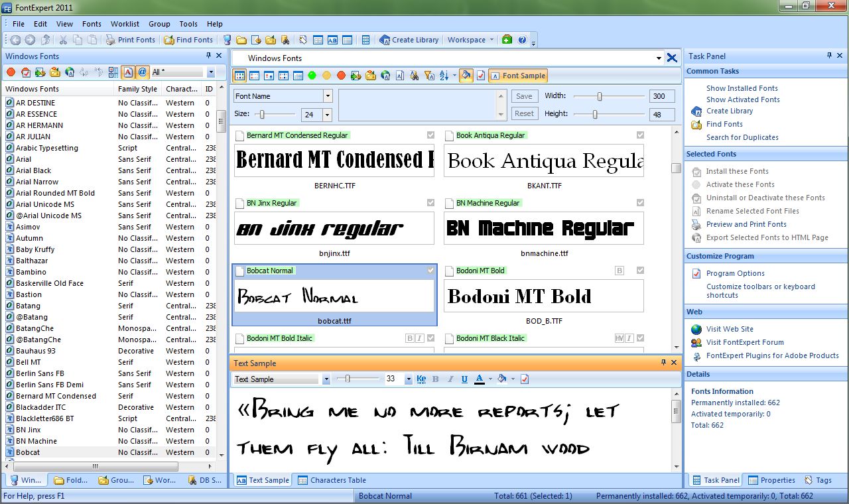Screen dimensions: 849x504
Task: Switch to the Tags tab
Action: coord(818,480)
